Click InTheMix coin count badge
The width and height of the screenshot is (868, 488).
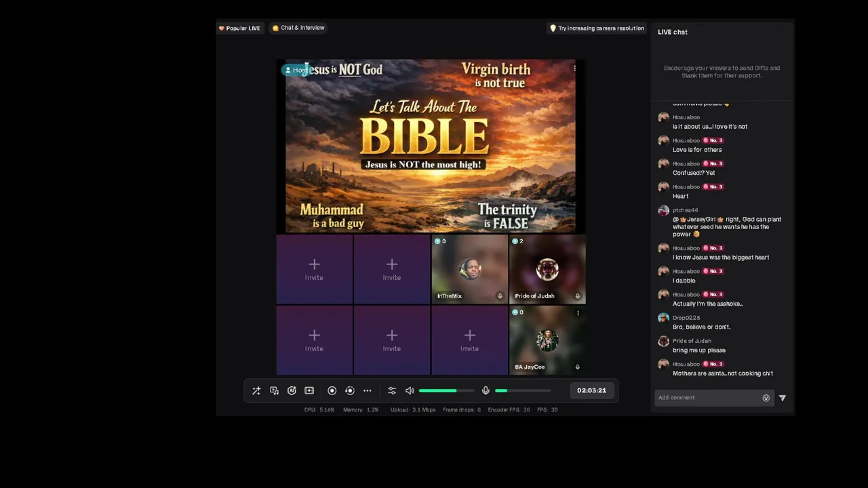[441, 241]
